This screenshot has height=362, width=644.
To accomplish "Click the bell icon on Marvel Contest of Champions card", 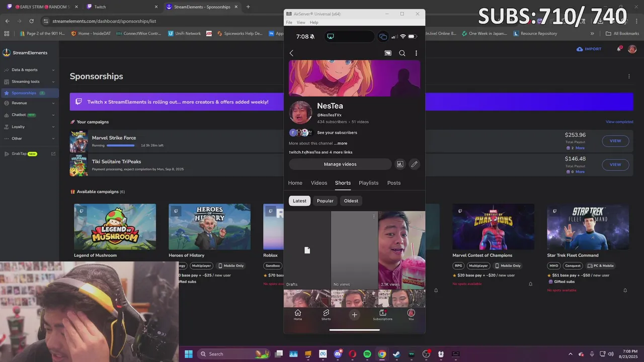I will [x=530, y=284].
